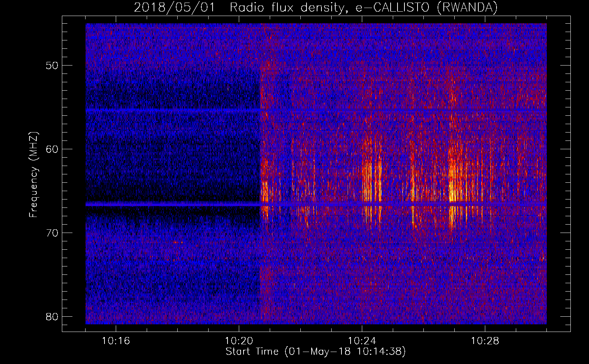This screenshot has height=364, width=589.
Task: Click the '50' frequency tick label
Action: 52,66
